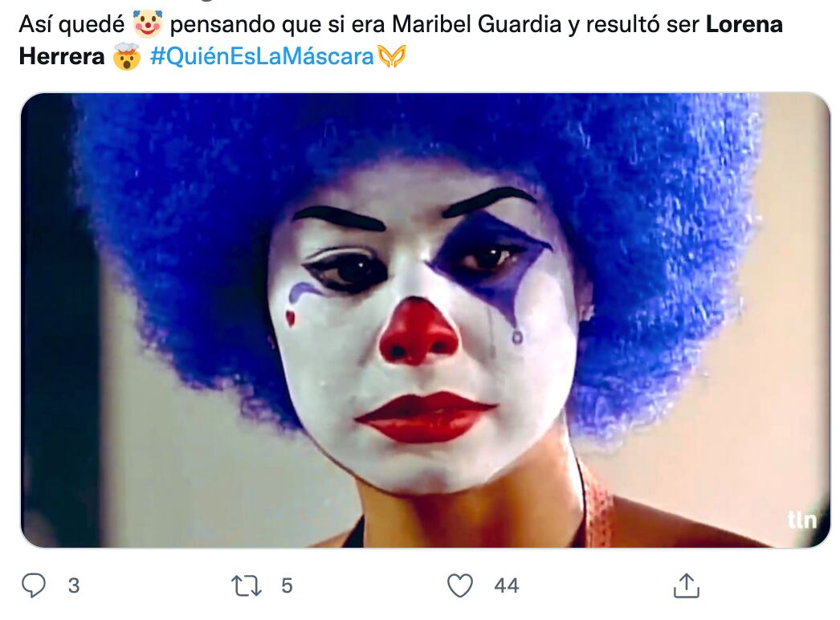Click the painted blue teardrop on the cheek

coord(517,337)
